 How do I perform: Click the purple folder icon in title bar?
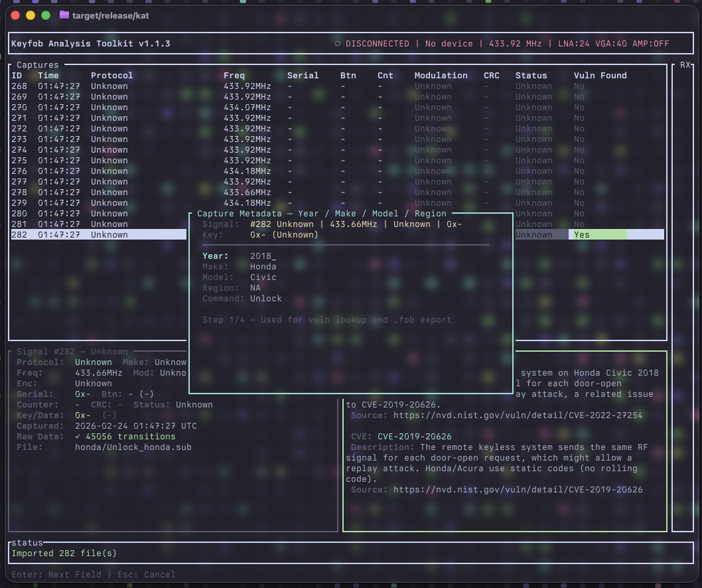(64, 15)
